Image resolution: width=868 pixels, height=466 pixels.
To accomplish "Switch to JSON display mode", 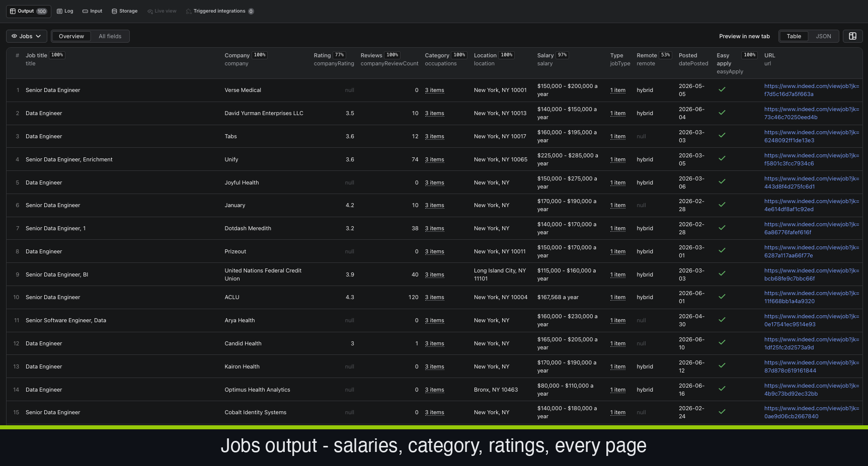I will click(823, 36).
